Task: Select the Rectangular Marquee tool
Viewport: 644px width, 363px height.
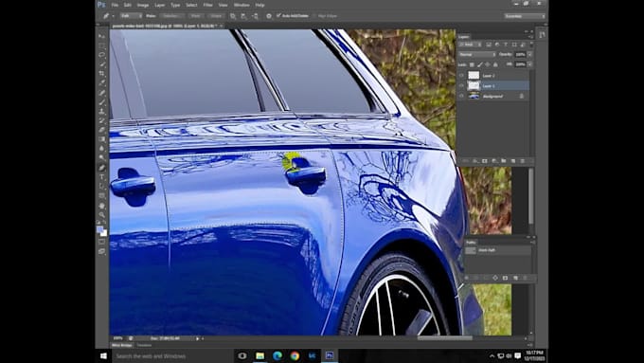Action: [x=102, y=45]
